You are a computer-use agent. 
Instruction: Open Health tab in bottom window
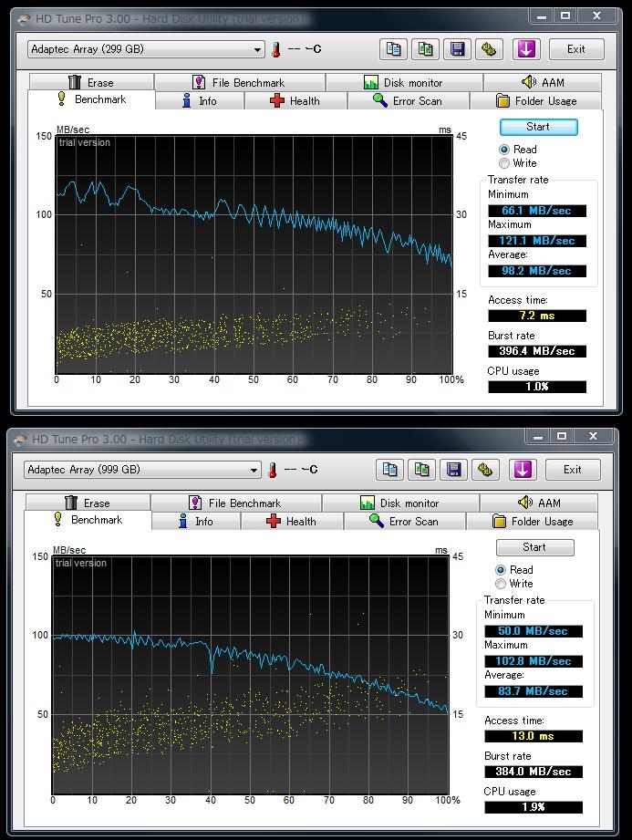[292, 522]
